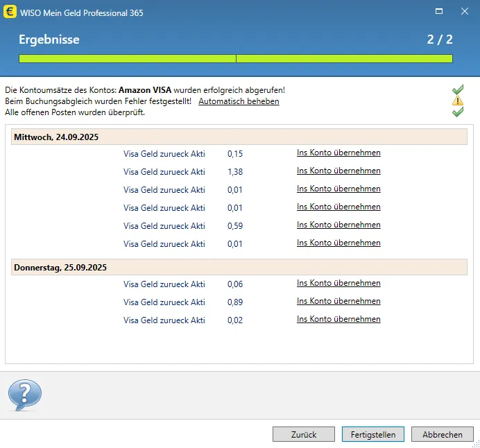Select the 'Mittwoch, 24.09.2025' group header
The image size is (480, 448).
point(56,137)
